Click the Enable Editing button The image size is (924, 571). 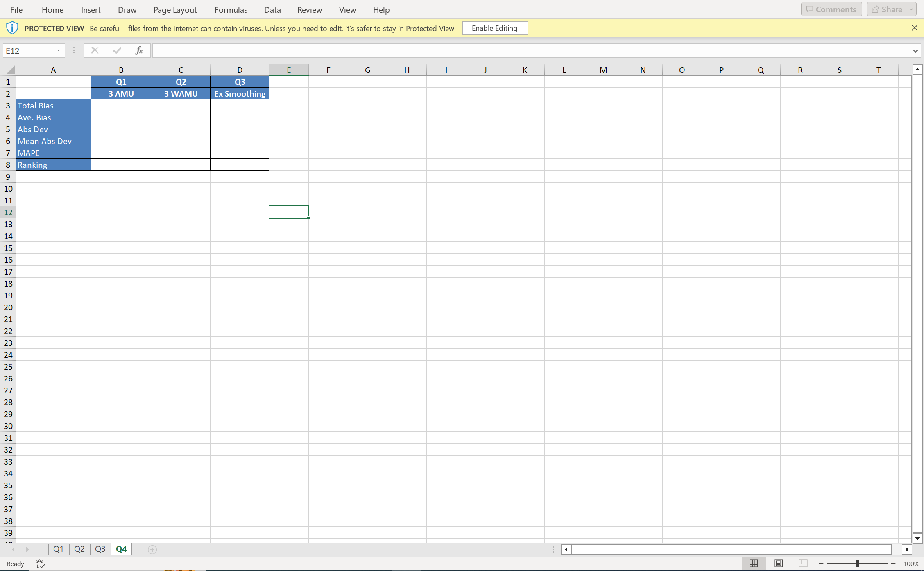pyautogui.click(x=494, y=28)
